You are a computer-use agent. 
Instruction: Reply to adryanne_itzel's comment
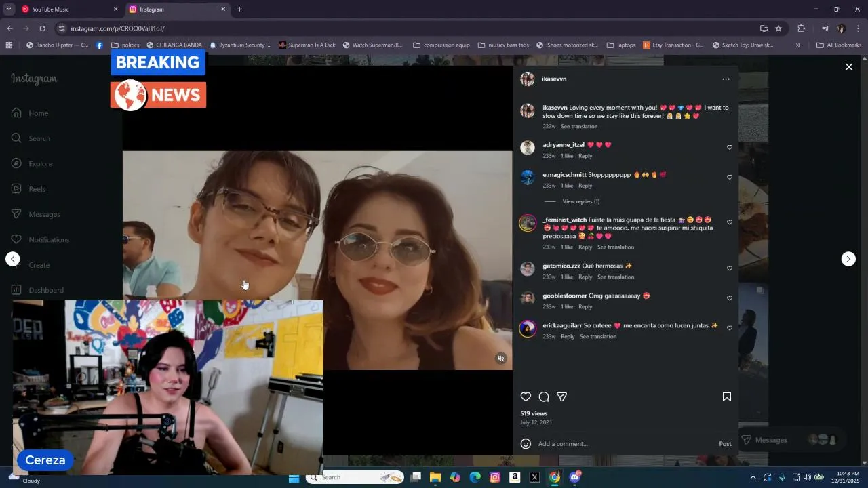pos(585,156)
